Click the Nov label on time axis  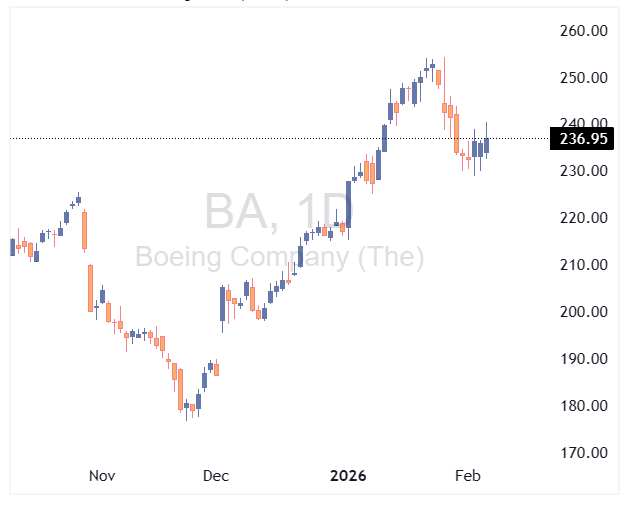pos(102,476)
